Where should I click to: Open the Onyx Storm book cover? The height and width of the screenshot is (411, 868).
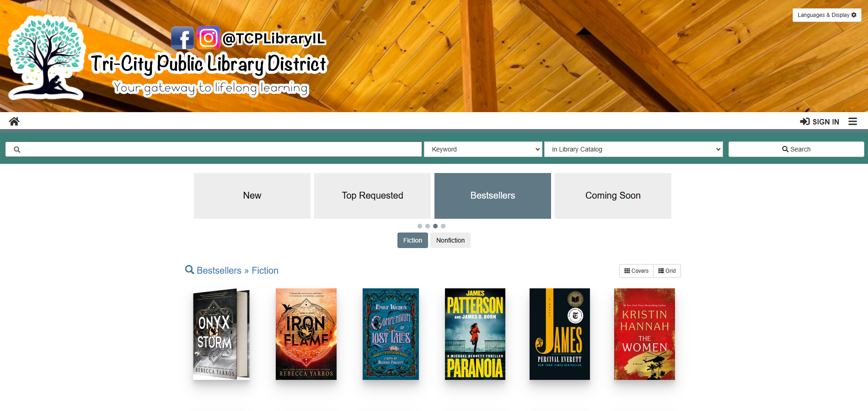pyautogui.click(x=221, y=334)
